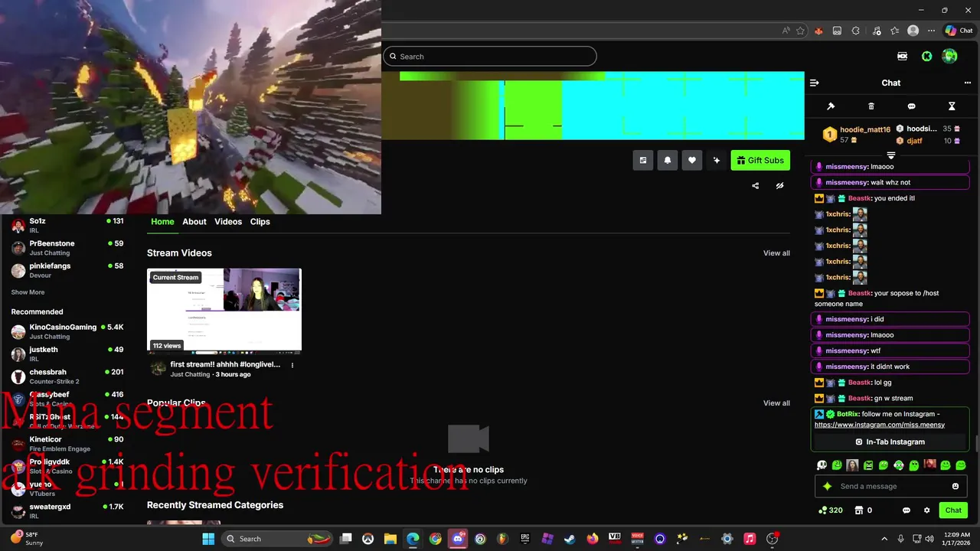Image resolution: width=980 pixels, height=551 pixels.
Task: Click the green Chat send button
Action: [x=953, y=510]
